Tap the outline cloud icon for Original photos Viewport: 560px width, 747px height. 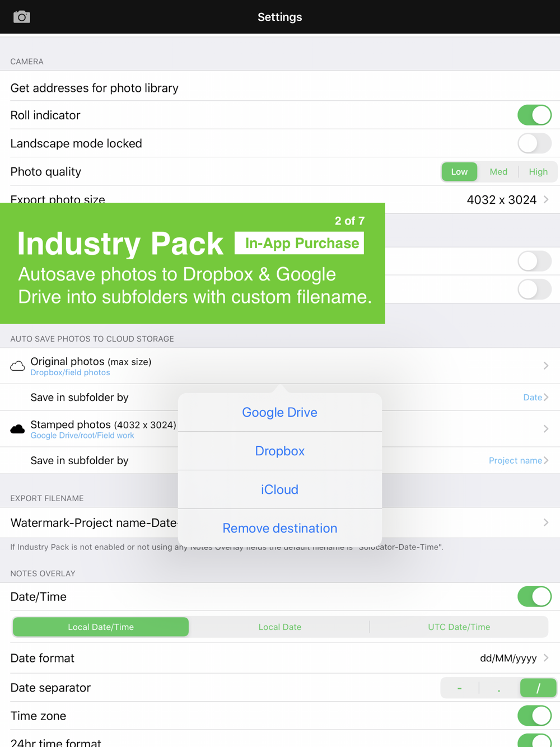point(17,366)
